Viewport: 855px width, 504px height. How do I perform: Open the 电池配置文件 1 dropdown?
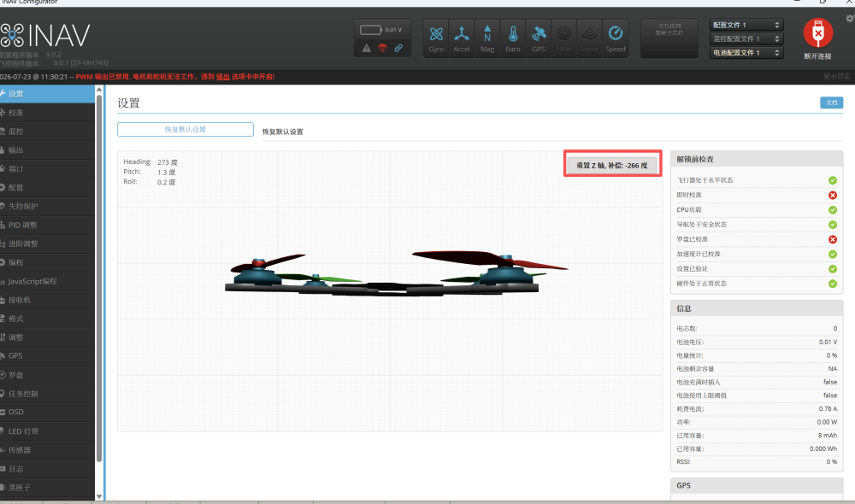[x=746, y=53]
